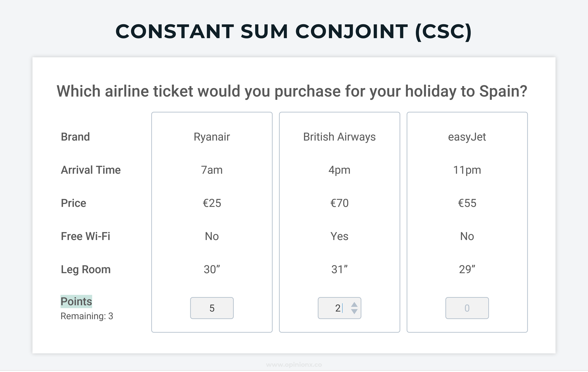The height and width of the screenshot is (372, 588).
Task: Click the Ryanair points input field
Action: point(212,308)
